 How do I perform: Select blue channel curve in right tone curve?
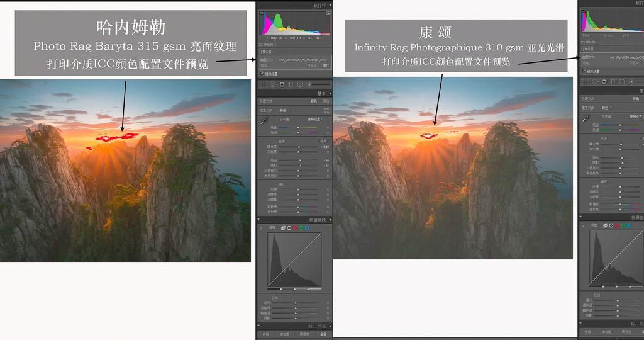coord(629,225)
